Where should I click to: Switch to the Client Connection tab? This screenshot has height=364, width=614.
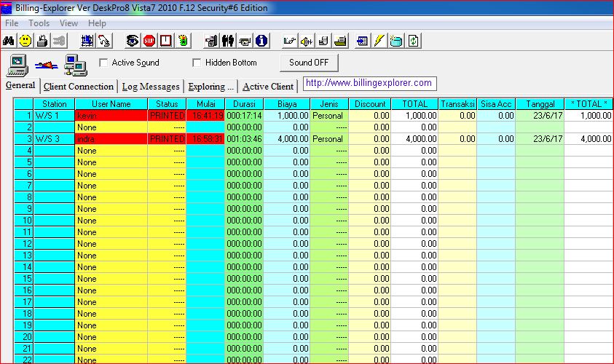(x=79, y=87)
